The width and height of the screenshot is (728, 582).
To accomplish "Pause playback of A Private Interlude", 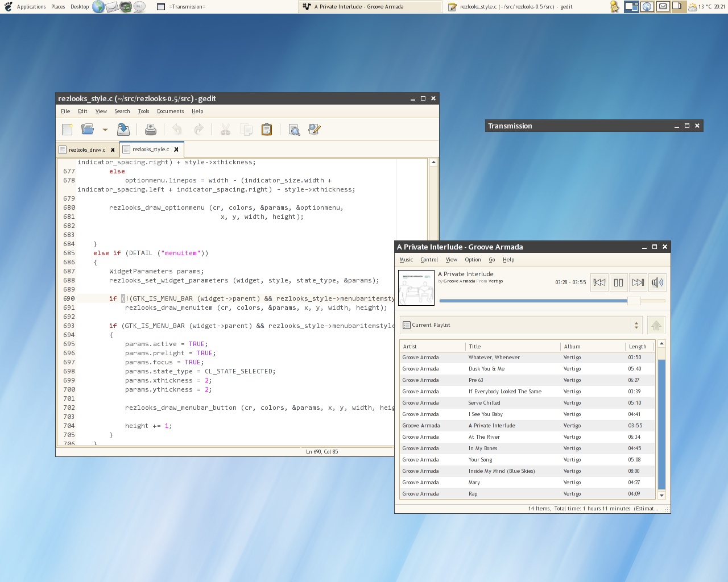I will click(x=619, y=282).
